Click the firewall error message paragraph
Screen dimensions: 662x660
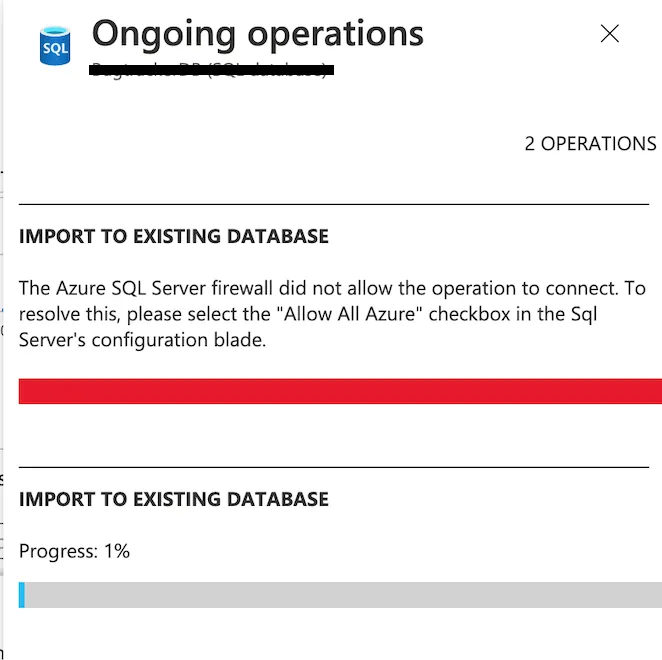tap(331, 313)
